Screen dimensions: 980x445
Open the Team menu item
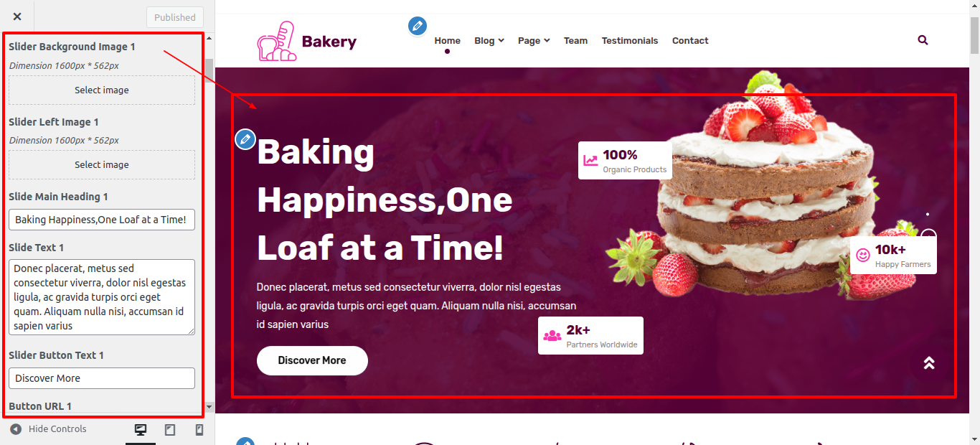(x=575, y=41)
